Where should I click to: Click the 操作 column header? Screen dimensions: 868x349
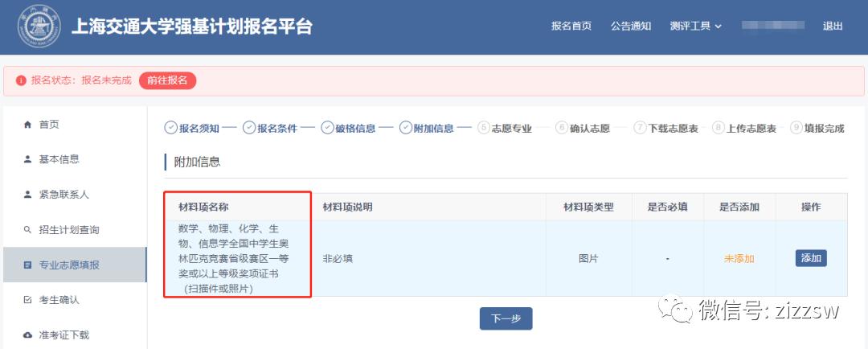click(811, 207)
